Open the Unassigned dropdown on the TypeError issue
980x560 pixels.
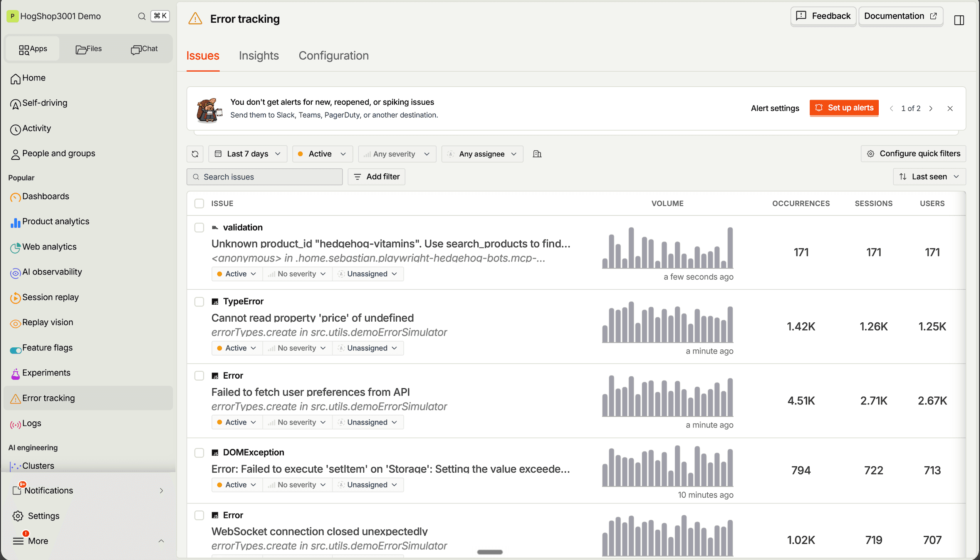[368, 348]
